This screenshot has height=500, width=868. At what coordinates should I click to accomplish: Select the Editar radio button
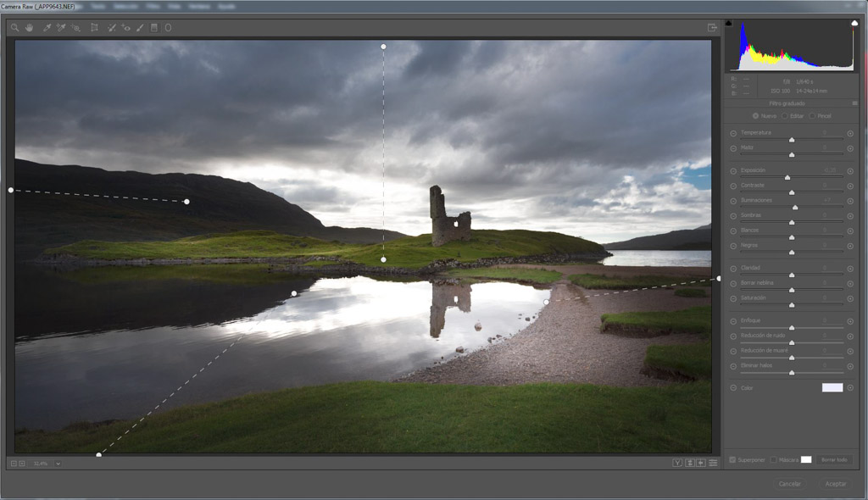pos(785,115)
